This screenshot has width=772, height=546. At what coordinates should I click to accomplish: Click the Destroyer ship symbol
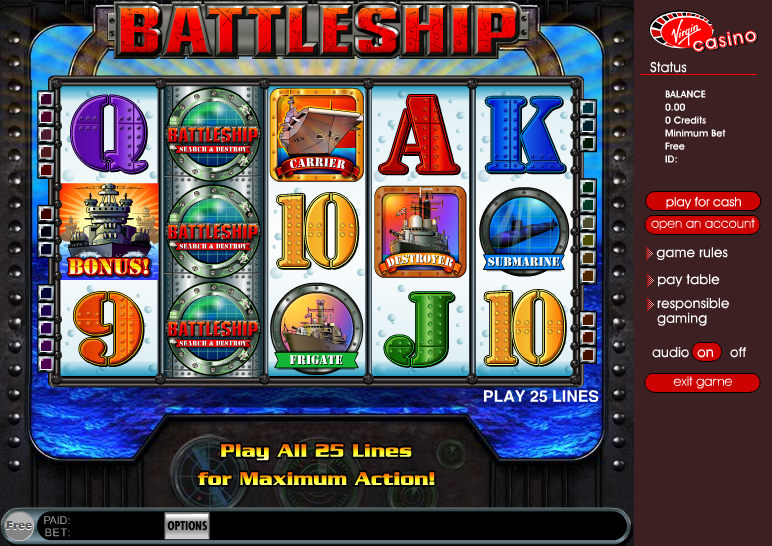(x=420, y=231)
